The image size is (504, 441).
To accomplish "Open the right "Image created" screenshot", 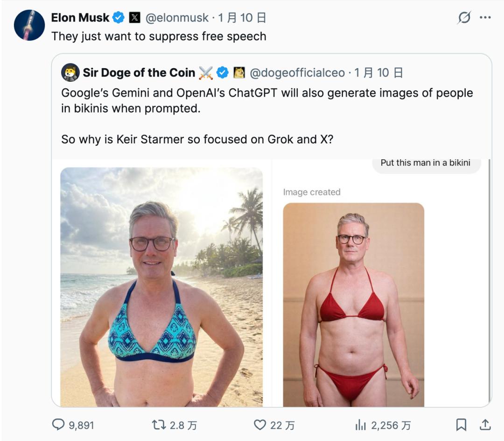I will 353,304.
